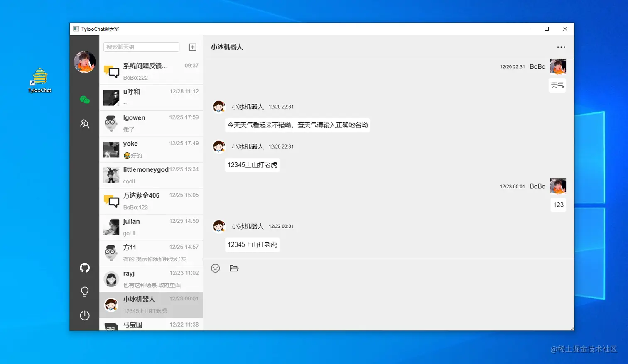This screenshot has width=628, height=364.
Task: Maximize the TylooChat window
Action: [x=547, y=29]
